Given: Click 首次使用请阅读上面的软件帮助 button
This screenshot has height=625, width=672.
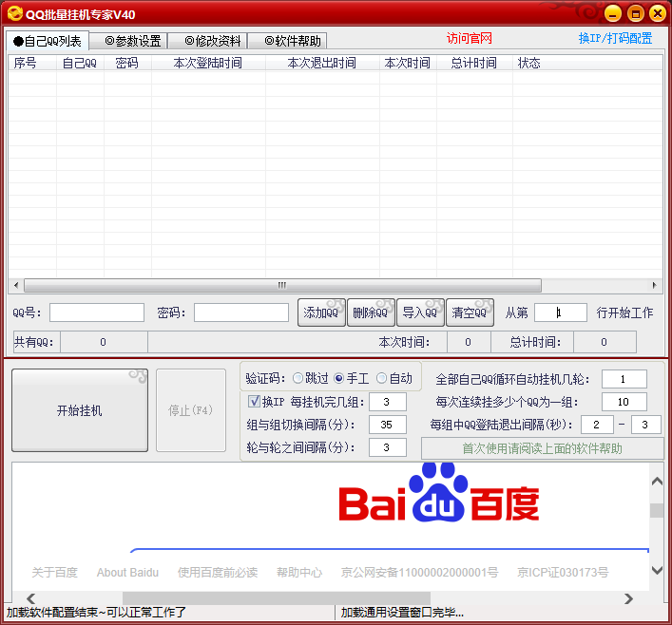Looking at the screenshot, I should tap(542, 448).
